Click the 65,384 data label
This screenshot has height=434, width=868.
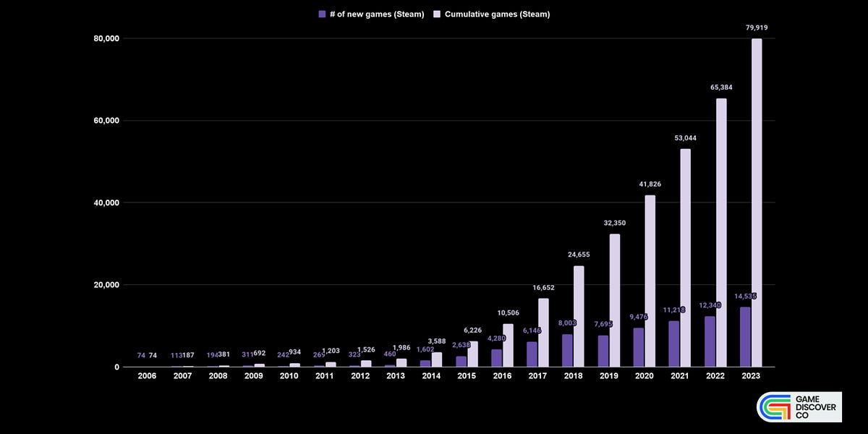pyautogui.click(x=721, y=88)
